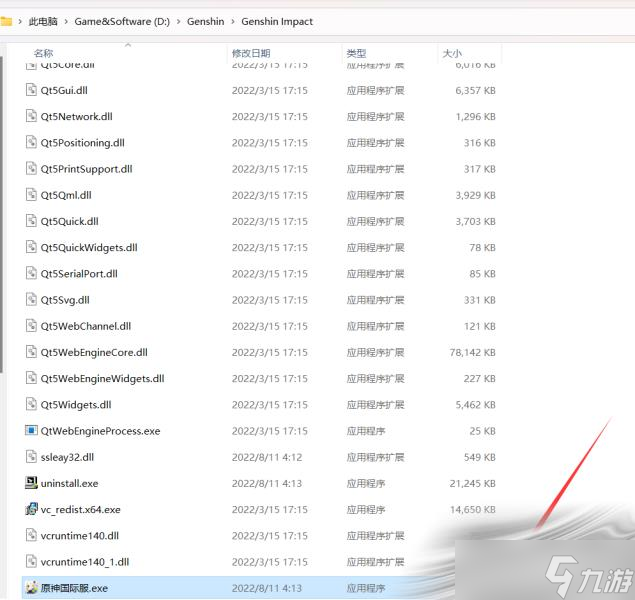The width and height of the screenshot is (635, 600).
Task: Click the Qt5Quick.dll file icon
Action: 31,221
